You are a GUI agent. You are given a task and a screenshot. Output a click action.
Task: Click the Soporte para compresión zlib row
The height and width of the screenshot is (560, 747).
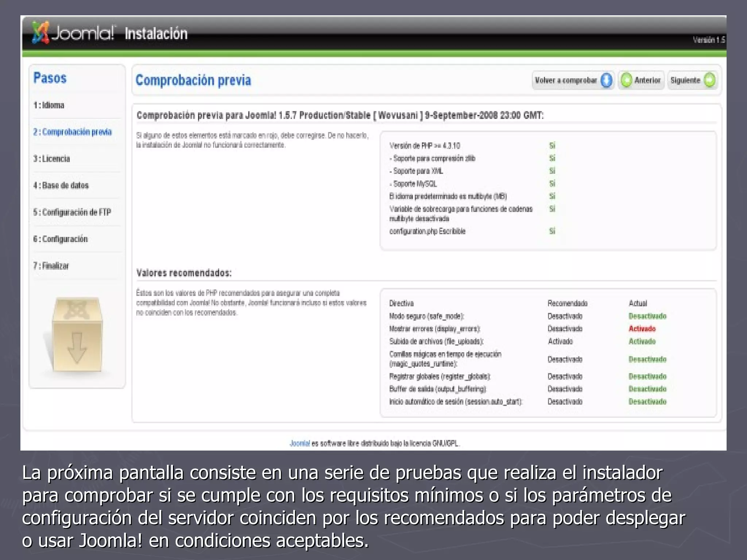coord(472,158)
